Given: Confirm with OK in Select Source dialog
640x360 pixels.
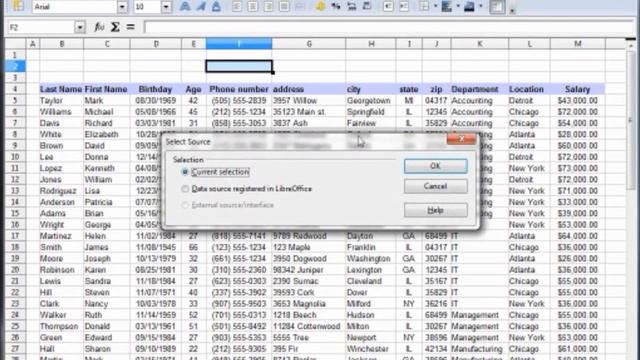Looking at the screenshot, I should [436, 166].
